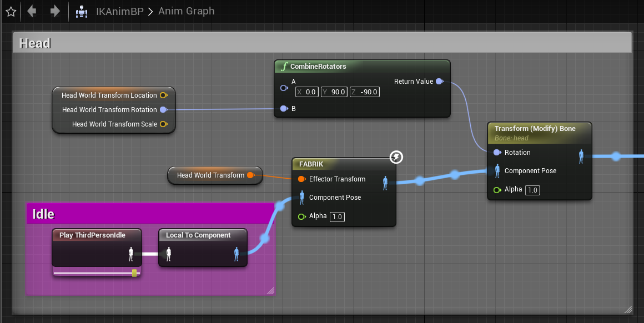Click the animation blueprint robot icon
The height and width of the screenshot is (323, 644).
click(x=82, y=12)
